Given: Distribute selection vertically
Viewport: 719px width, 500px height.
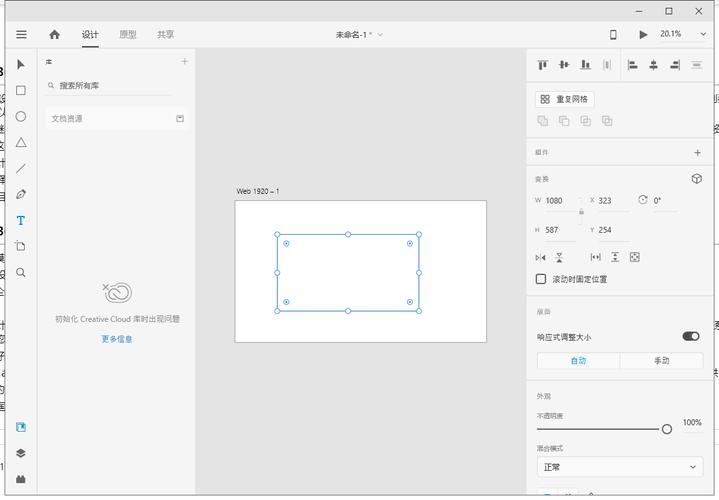Looking at the screenshot, I should point(697,65).
